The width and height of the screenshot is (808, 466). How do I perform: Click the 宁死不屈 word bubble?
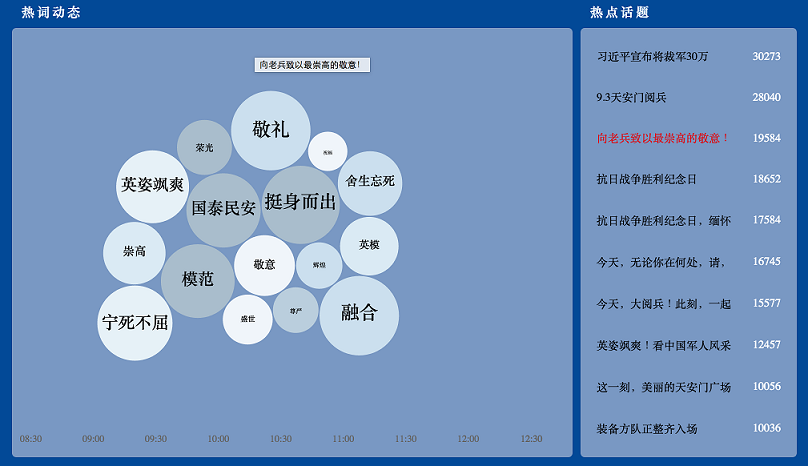(x=135, y=323)
